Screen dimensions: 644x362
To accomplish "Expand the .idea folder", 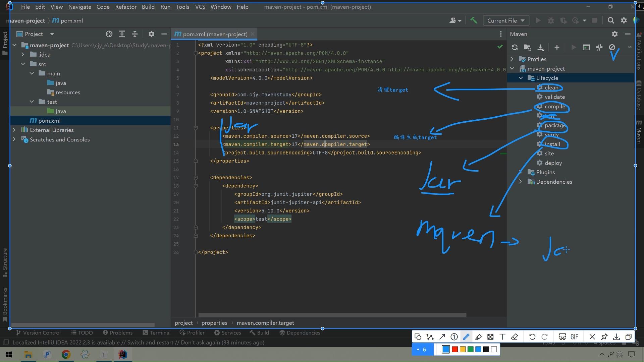I will pyautogui.click(x=23, y=55).
